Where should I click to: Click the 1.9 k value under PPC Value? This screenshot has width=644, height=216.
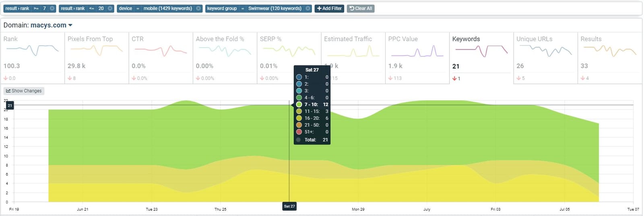point(395,66)
